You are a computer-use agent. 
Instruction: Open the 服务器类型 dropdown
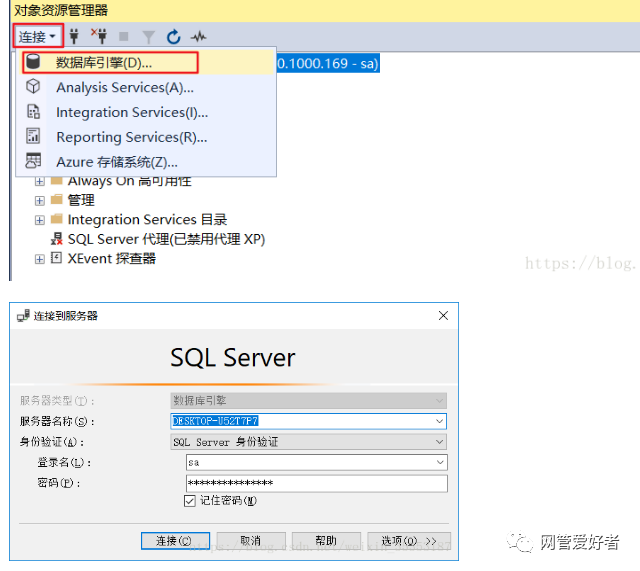309,401
